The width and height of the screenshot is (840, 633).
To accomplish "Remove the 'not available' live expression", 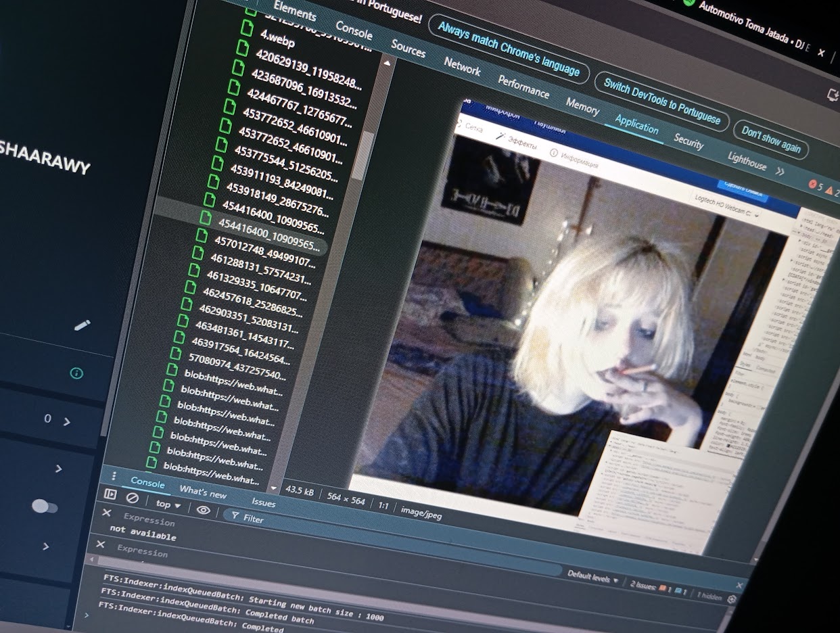I will [106, 513].
